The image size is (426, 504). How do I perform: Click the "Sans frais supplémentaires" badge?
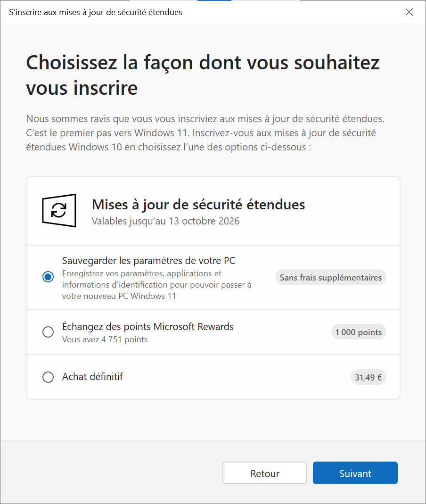point(330,277)
